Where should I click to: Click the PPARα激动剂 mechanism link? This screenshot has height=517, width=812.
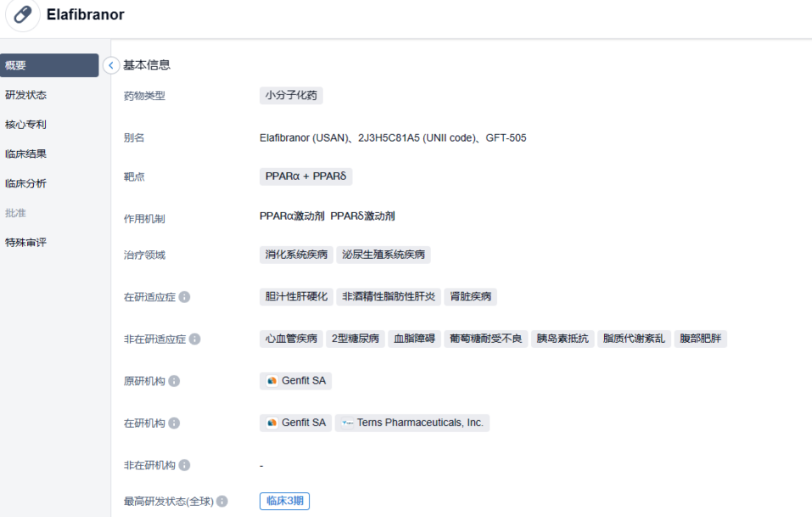point(292,216)
